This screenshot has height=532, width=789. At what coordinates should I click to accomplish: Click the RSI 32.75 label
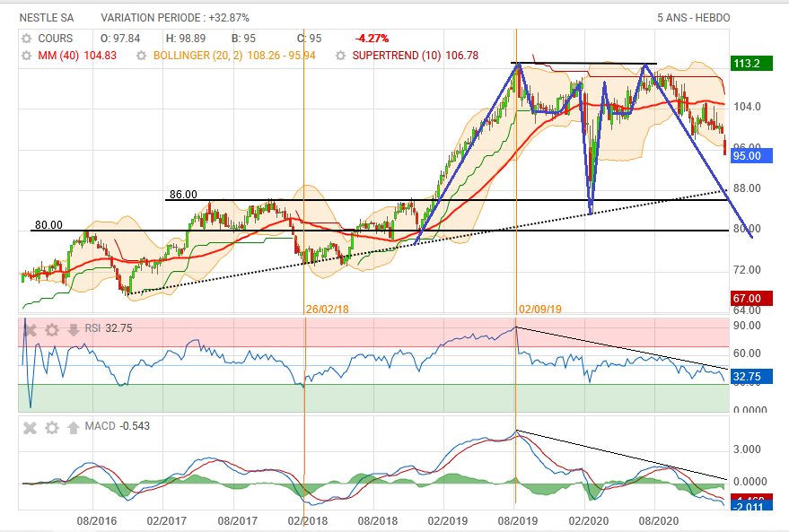tap(109, 328)
